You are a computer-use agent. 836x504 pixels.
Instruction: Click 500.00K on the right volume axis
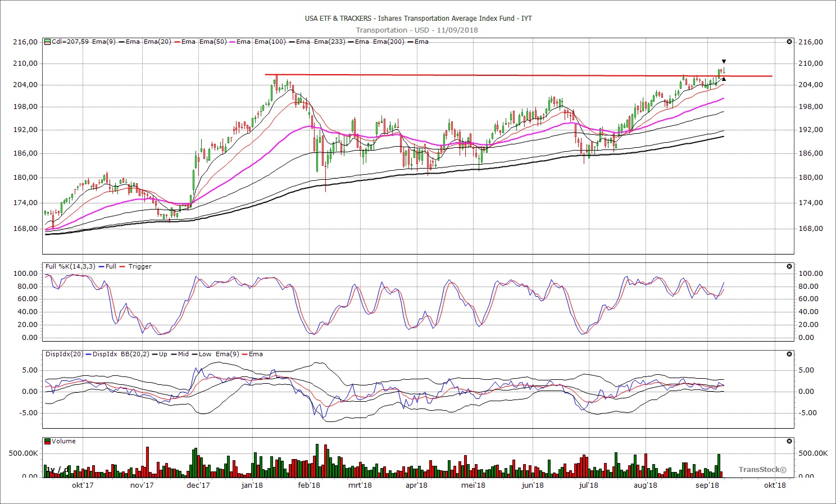814,453
